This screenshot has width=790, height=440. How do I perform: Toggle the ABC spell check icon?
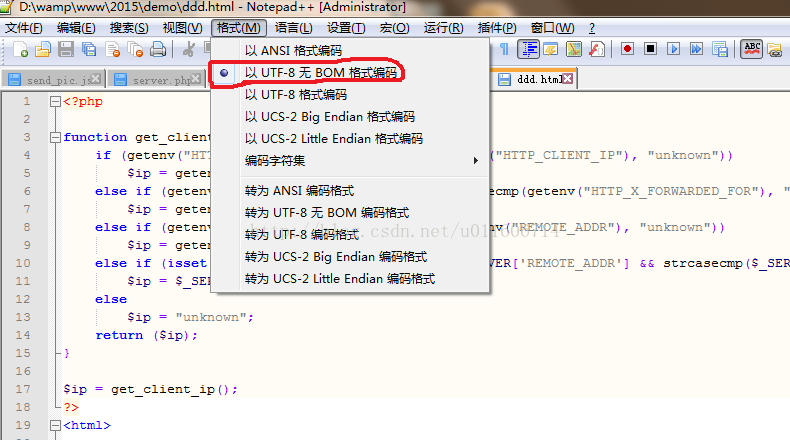tap(752, 49)
